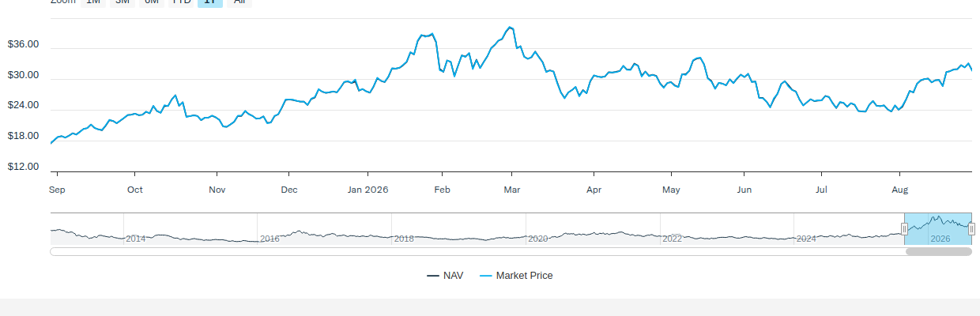The height and width of the screenshot is (316, 980).
Task: Click the $30.00 y-axis label
Action: click(x=23, y=75)
